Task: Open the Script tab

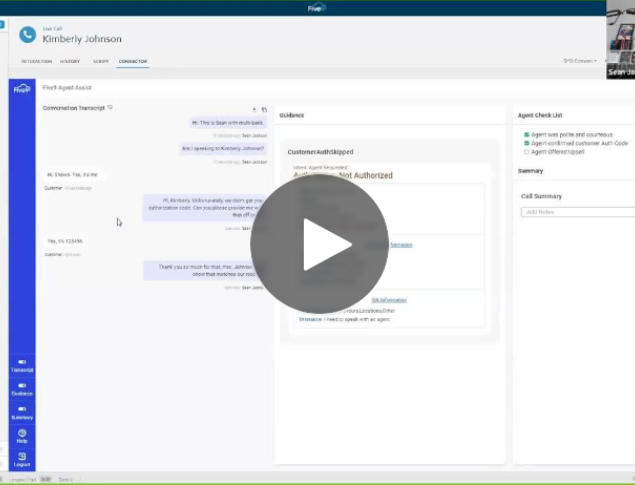Action: click(x=99, y=61)
